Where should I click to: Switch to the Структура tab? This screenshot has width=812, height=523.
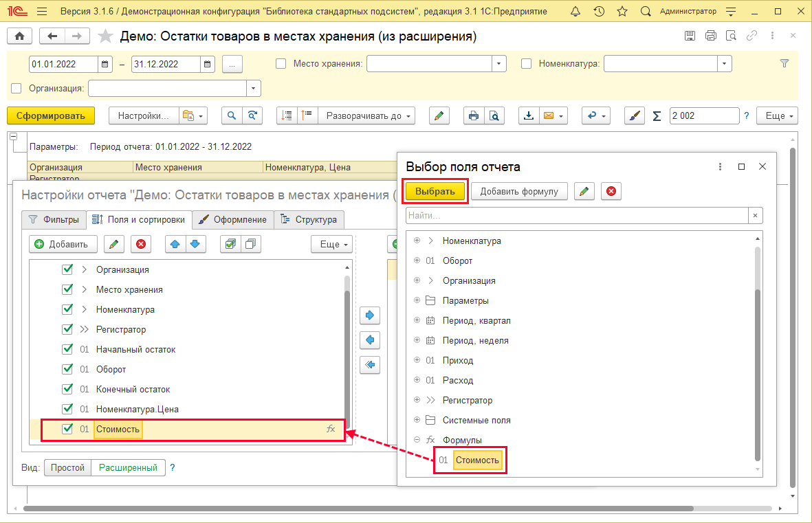pyautogui.click(x=309, y=219)
